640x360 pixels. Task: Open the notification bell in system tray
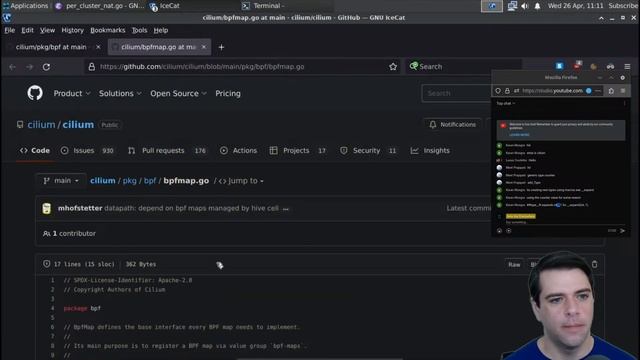pyautogui.click(x=538, y=6)
